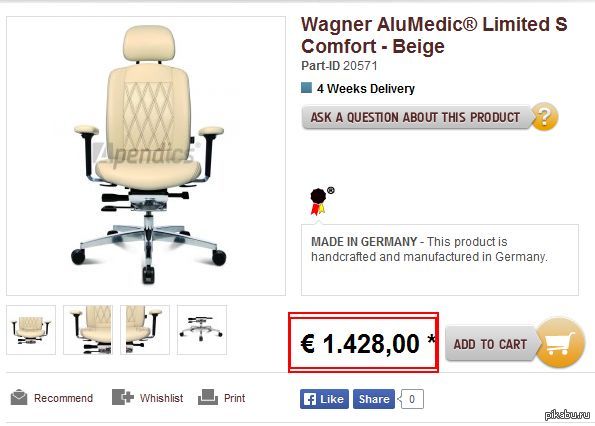View third thumbnail showing right armrest
The image size is (595, 426).
(145, 330)
